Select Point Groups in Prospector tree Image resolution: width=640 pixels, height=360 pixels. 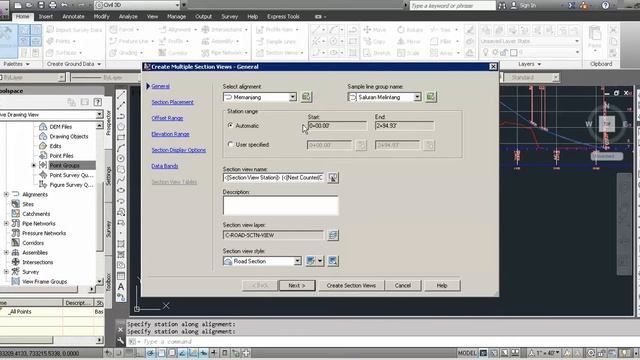(x=64, y=165)
